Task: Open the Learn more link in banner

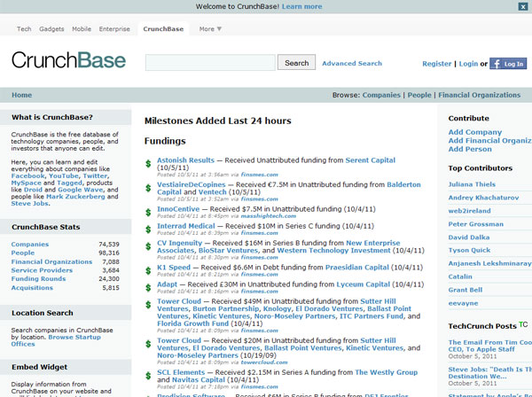Action: 302,6
